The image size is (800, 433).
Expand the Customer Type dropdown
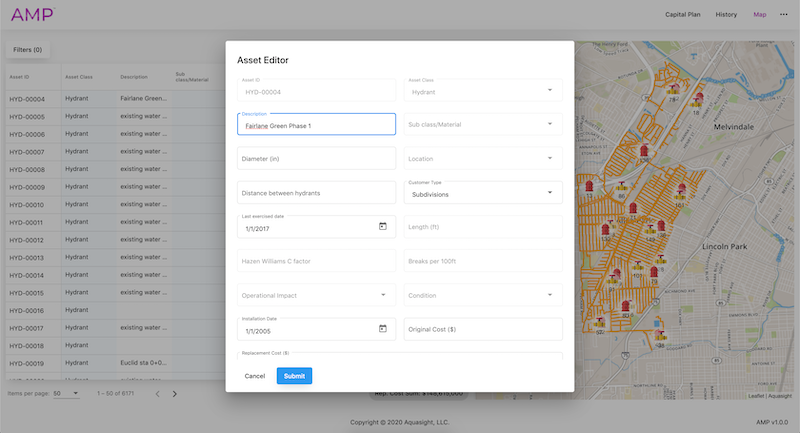pyautogui.click(x=549, y=193)
